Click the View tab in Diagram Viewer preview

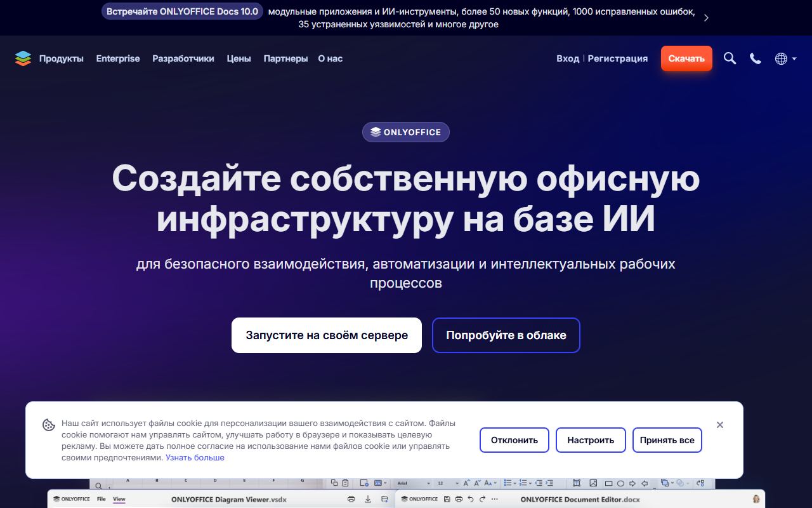pos(119,499)
